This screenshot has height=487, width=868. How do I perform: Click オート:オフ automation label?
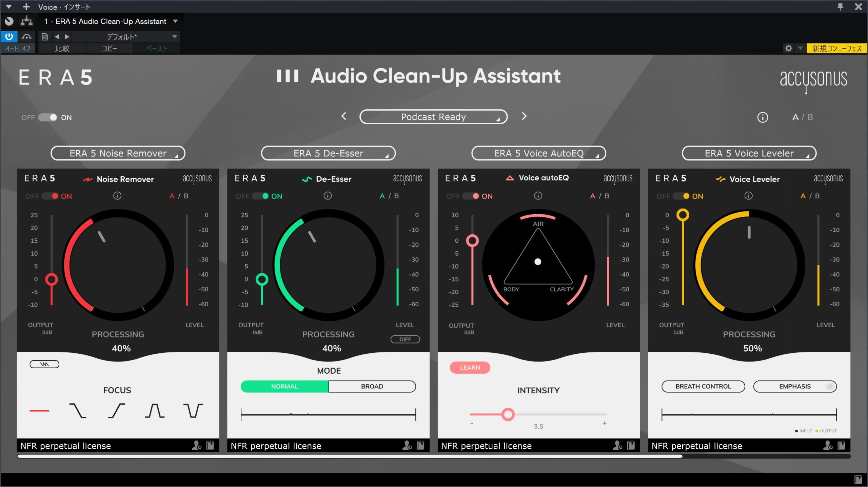click(18, 48)
